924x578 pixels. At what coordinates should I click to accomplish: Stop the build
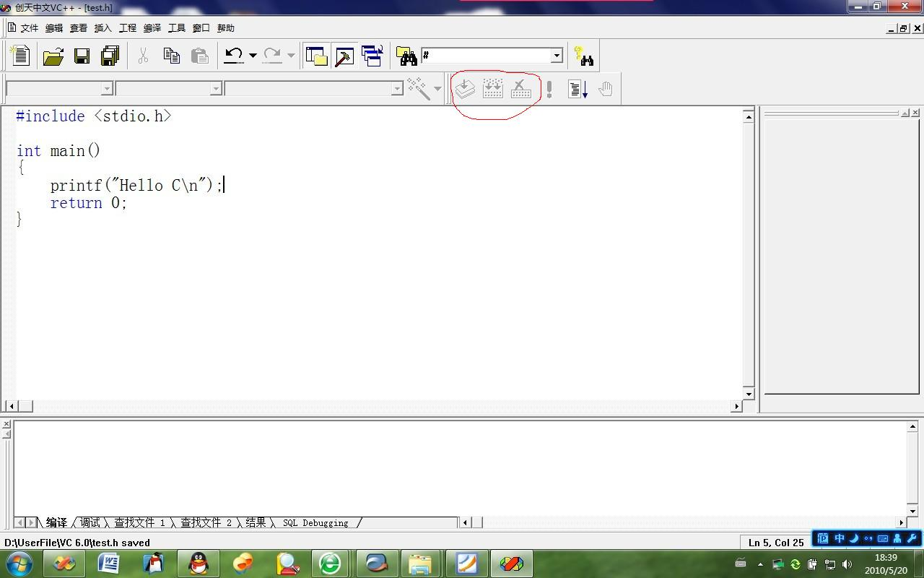coord(521,89)
